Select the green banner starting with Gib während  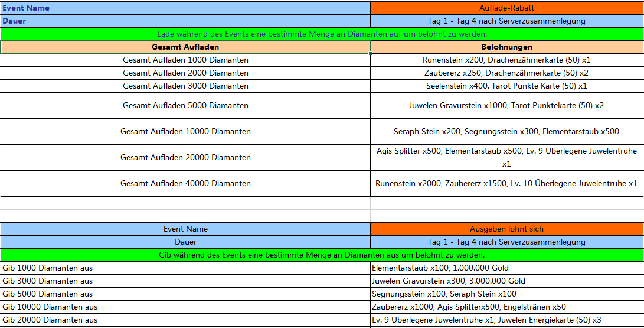[x=322, y=255]
